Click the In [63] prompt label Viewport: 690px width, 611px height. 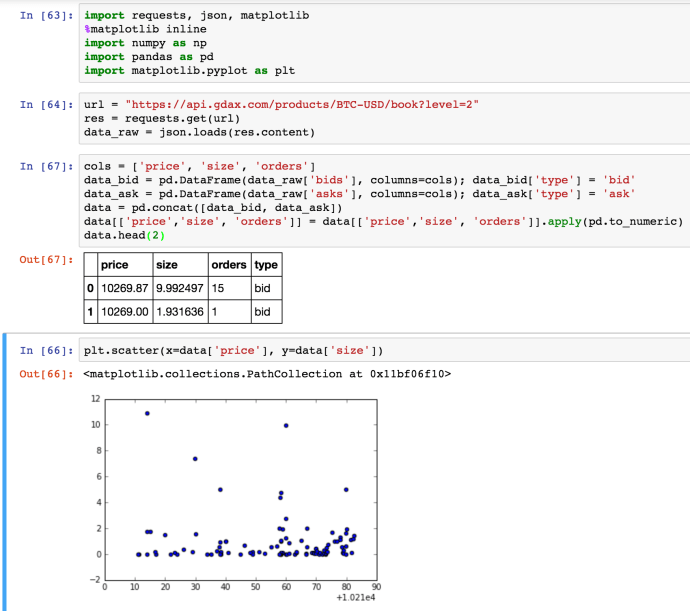click(46, 16)
